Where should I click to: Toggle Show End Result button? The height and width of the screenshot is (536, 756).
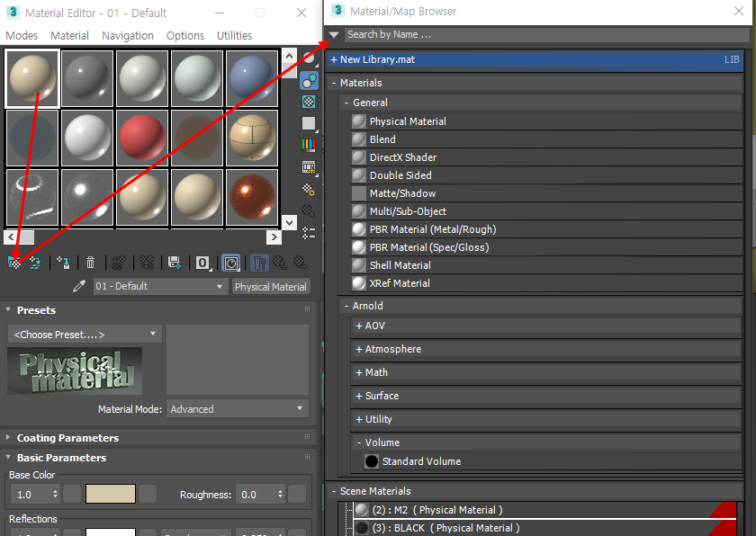coord(259,263)
